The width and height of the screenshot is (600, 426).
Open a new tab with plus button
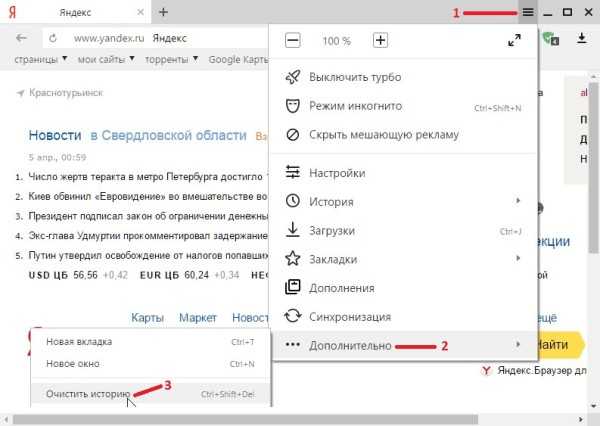click(164, 12)
